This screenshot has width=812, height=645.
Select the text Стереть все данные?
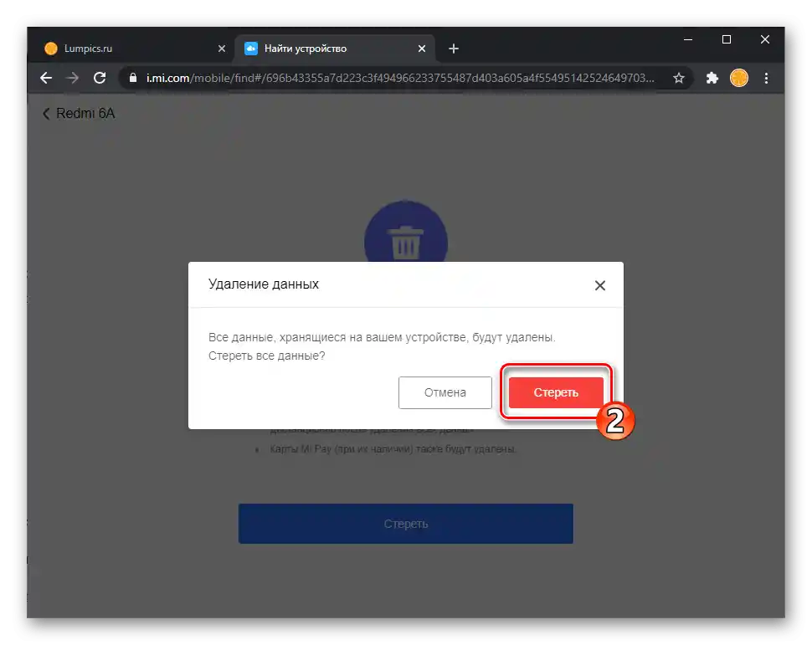pos(267,356)
